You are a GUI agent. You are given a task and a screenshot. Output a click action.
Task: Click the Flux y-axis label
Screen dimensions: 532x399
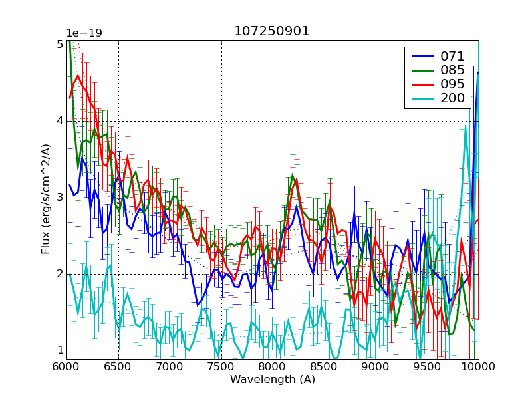[46, 199]
